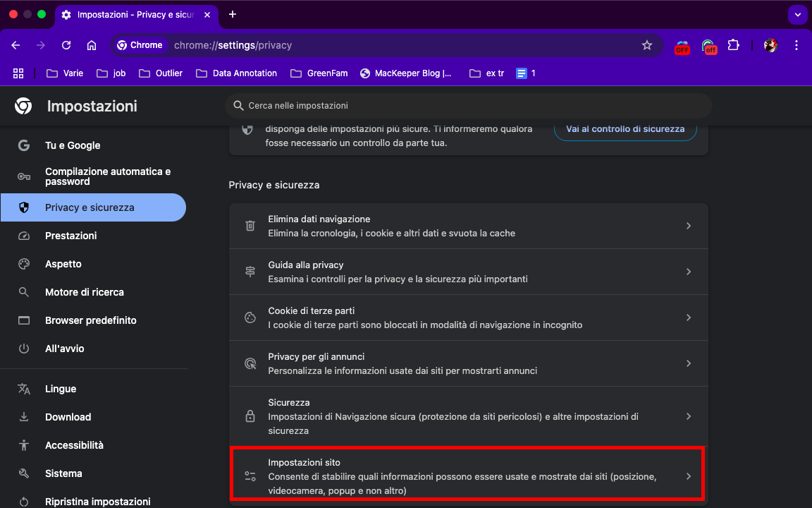Open the Chrome three-dot menu
Image resolution: width=812 pixels, height=508 pixels.
pyautogui.click(x=796, y=44)
